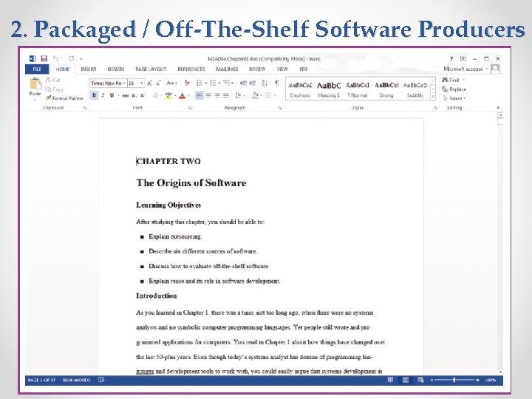Screen dimensions: 532x399
Task: Center the paragraph text
Action: tap(208, 95)
